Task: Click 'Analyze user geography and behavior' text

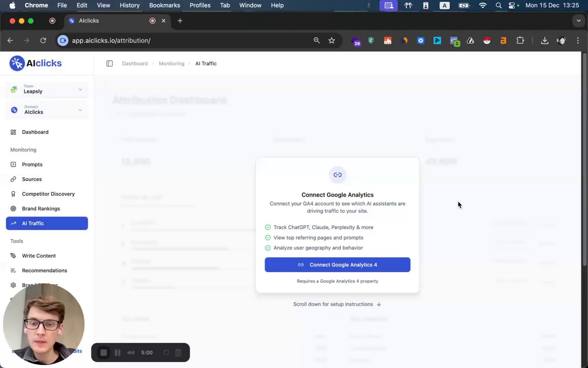Action: [x=318, y=247]
